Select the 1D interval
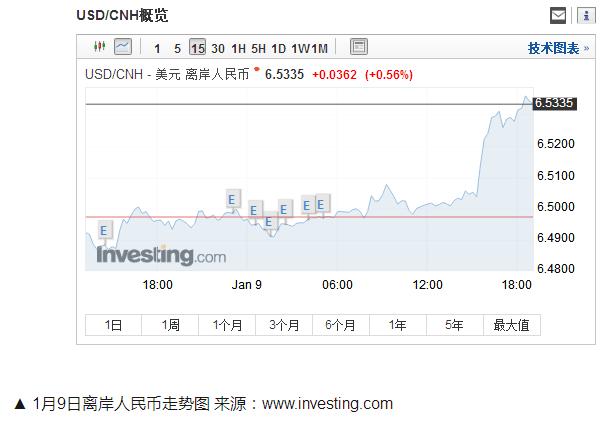Screen dimensions: 616x427 pyautogui.click(x=279, y=48)
